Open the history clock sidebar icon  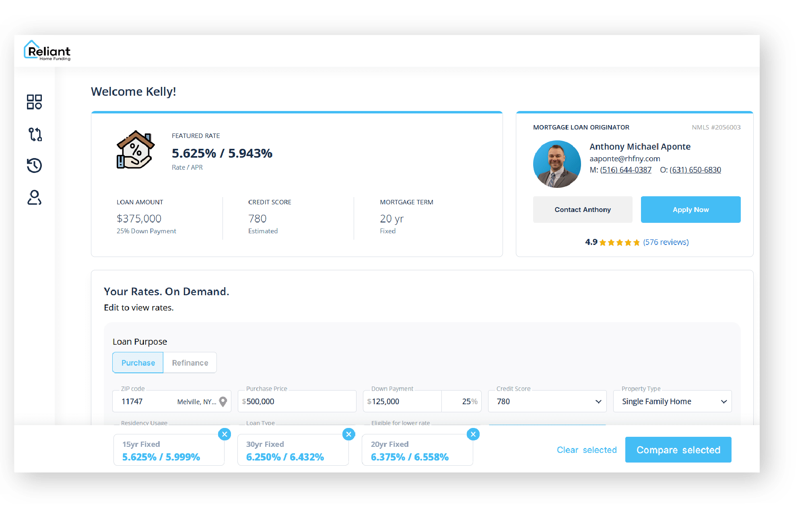(x=34, y=165)
